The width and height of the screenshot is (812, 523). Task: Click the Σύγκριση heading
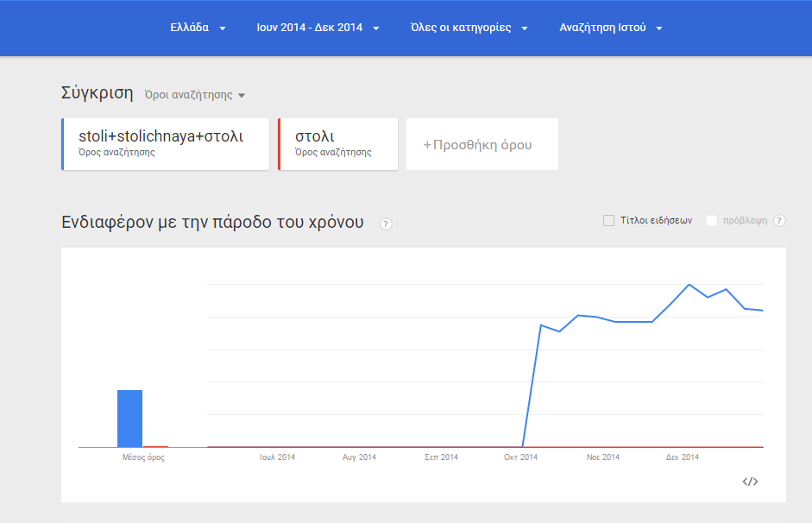(98, 93)
